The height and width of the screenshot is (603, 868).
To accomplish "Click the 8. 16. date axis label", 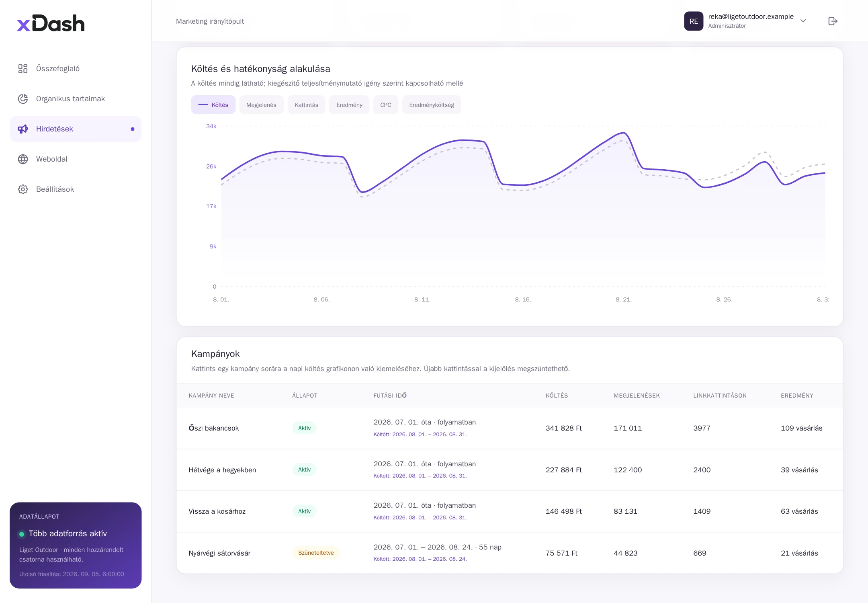I will click(523, 299).
